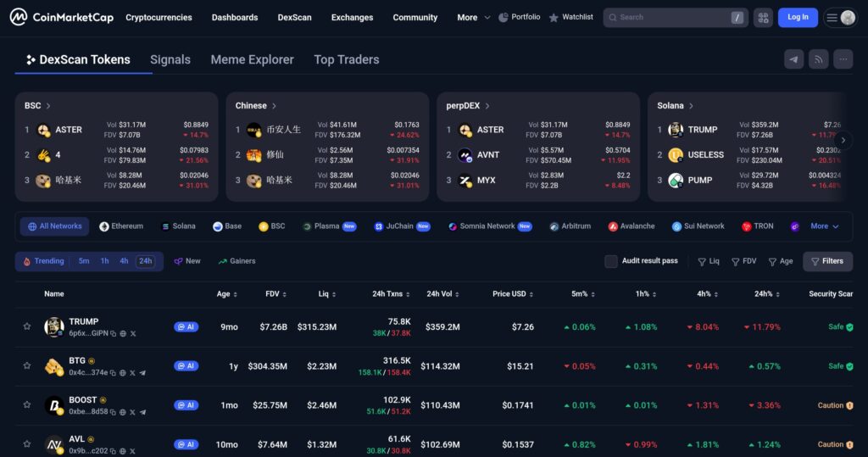
Task: Open TRUMP X (Twitter) icon
Action: point(133,333)
